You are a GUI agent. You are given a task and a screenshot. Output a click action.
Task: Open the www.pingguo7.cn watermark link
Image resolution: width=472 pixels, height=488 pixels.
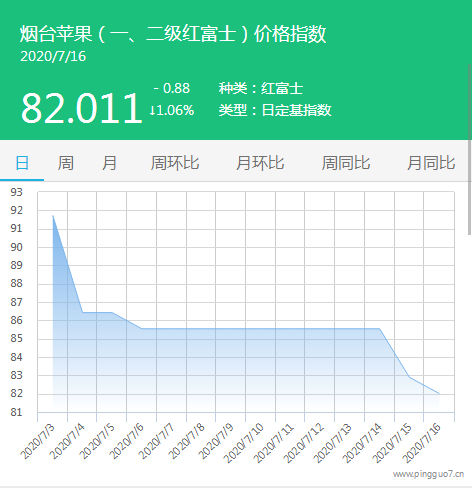pos(428,474)
